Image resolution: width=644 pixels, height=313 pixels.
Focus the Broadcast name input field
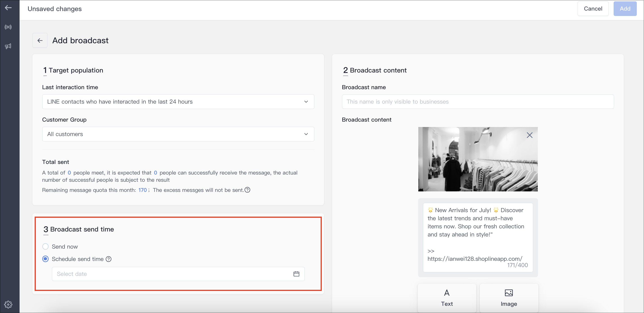(x=477, y=102)
